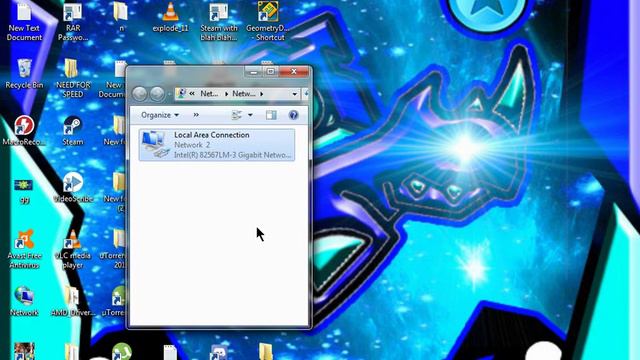The height and width of the screenshot is (360, 640).
Task: Close the Network Connections window
Action: (x=294, y=72)
